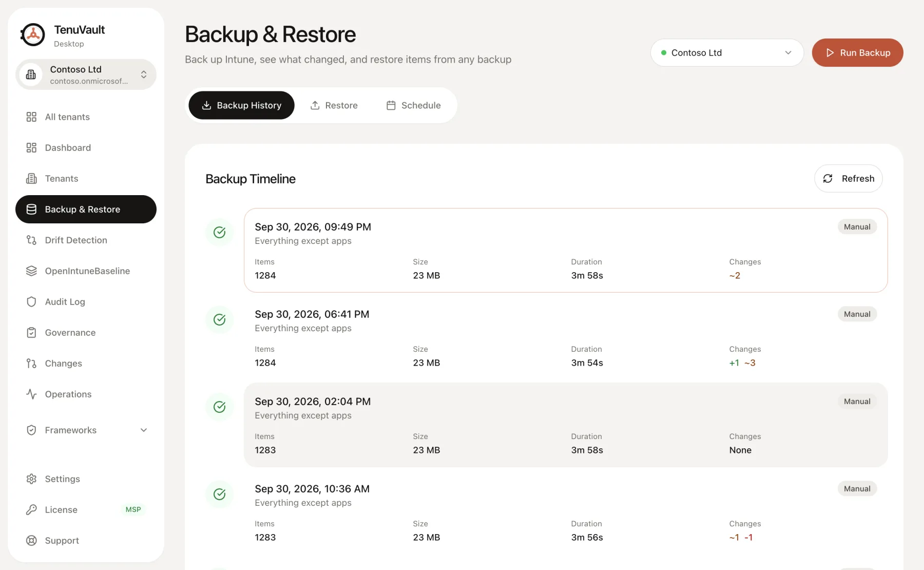The width and height of the screenshot is (924, 570).
Task: Click success checkmark for 10:36 AM backup
Action: [220, 494]
